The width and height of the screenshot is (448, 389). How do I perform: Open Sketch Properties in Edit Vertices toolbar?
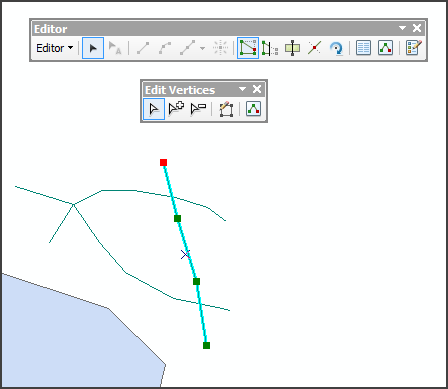coord(253,109)
